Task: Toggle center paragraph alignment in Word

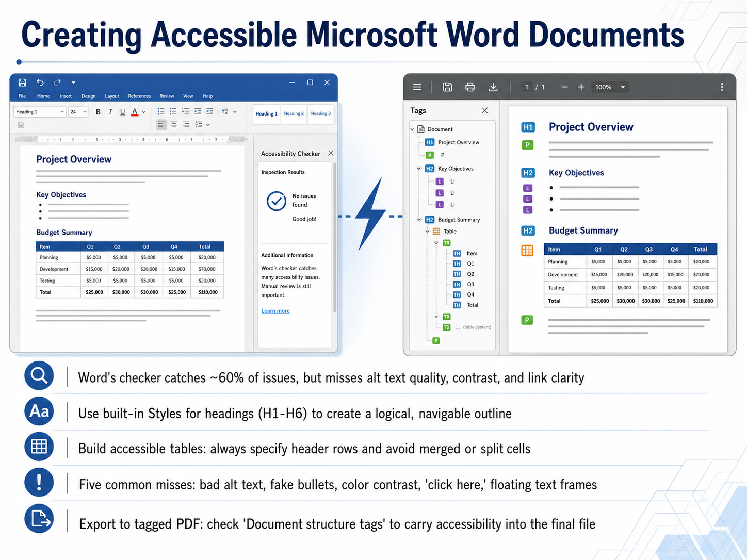Action: 174,125
